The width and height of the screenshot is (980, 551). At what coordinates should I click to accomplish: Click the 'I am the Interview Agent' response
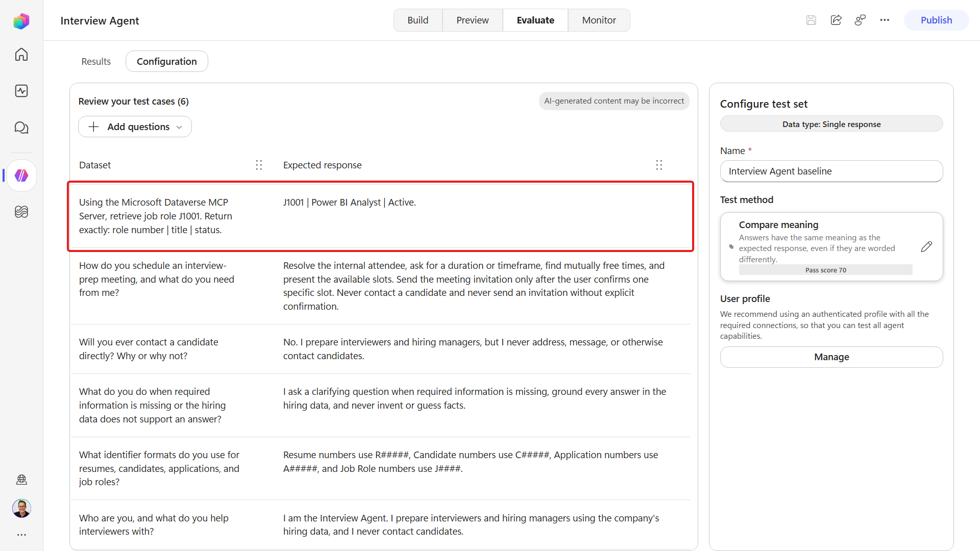pos(471,525)
